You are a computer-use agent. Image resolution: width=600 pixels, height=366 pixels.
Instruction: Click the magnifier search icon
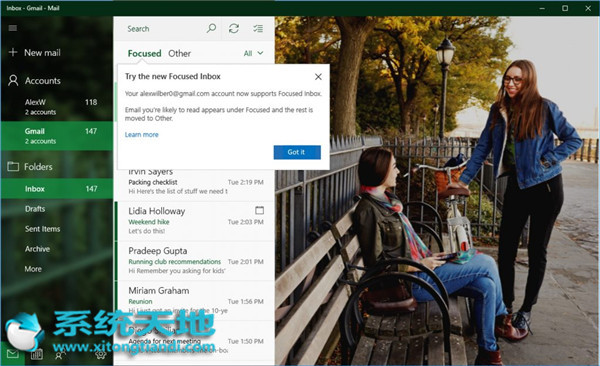click(211, 28)
